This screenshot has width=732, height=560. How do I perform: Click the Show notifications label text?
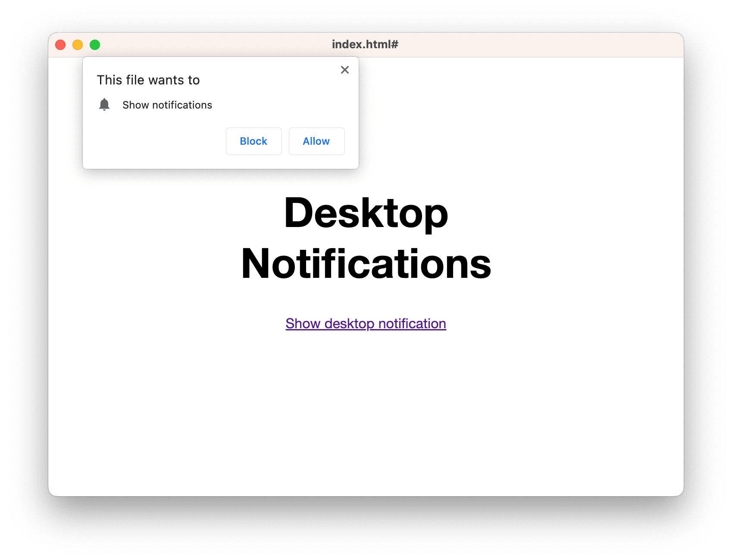[x=167, y=105]
